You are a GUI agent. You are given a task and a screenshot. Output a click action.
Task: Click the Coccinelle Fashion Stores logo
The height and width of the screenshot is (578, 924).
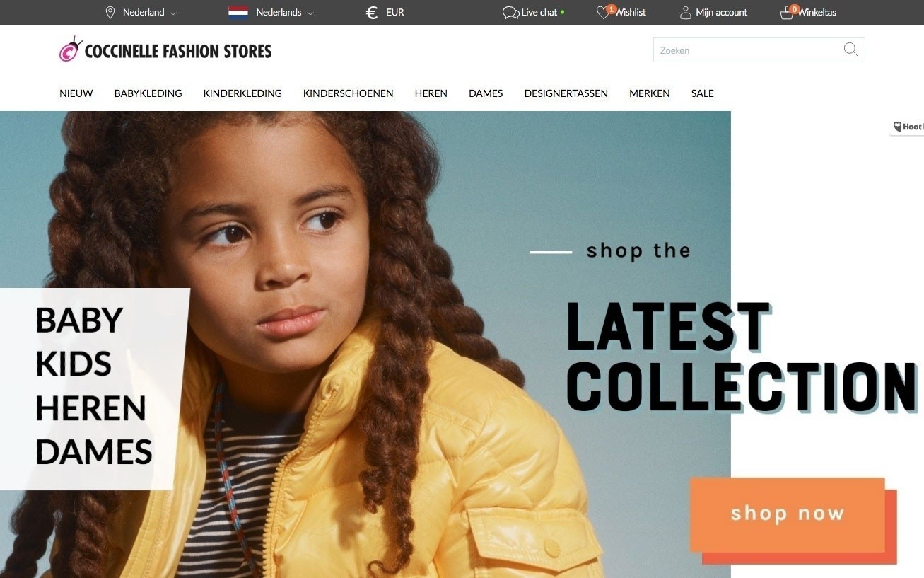coord(165,50)
